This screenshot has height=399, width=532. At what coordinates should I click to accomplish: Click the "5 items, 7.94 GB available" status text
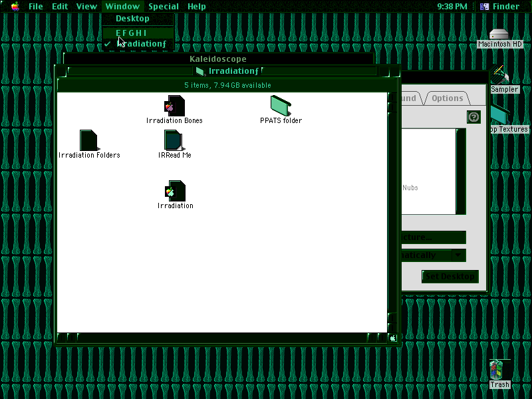(x=227, y=85)
